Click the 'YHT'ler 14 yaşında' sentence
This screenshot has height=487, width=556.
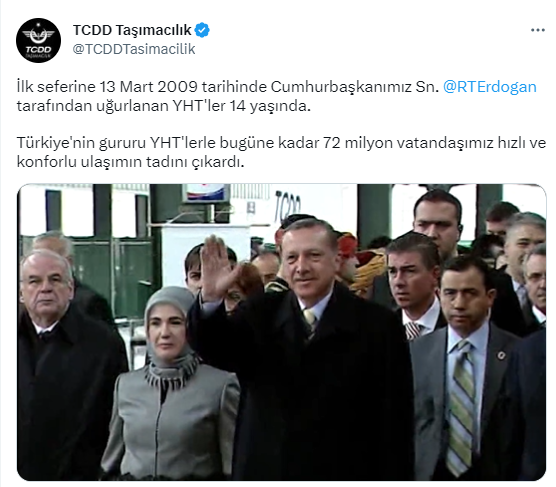241,106
